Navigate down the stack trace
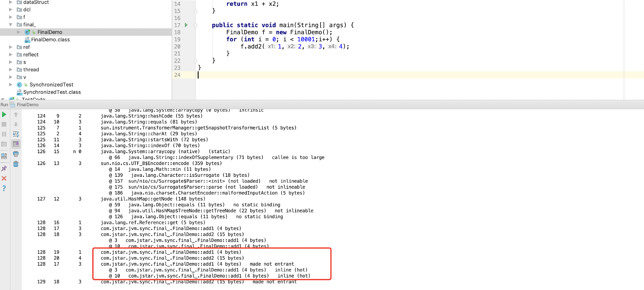644x290 pixels. 16,124
